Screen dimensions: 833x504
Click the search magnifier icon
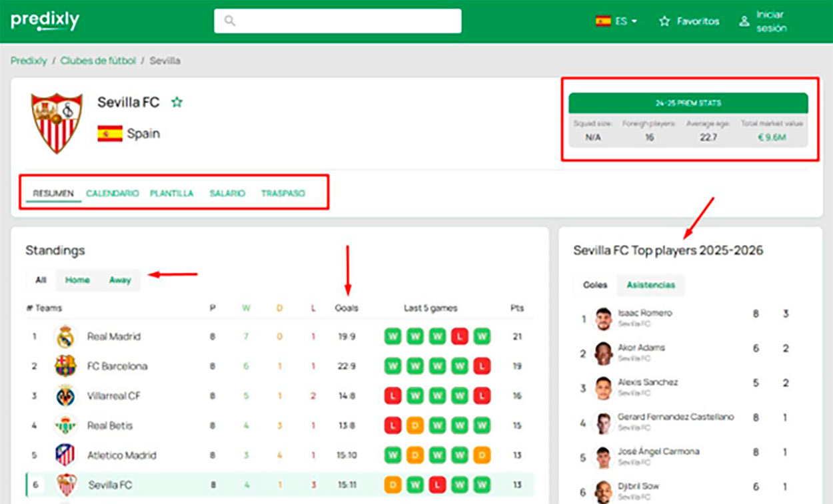(x=230, y=21)
